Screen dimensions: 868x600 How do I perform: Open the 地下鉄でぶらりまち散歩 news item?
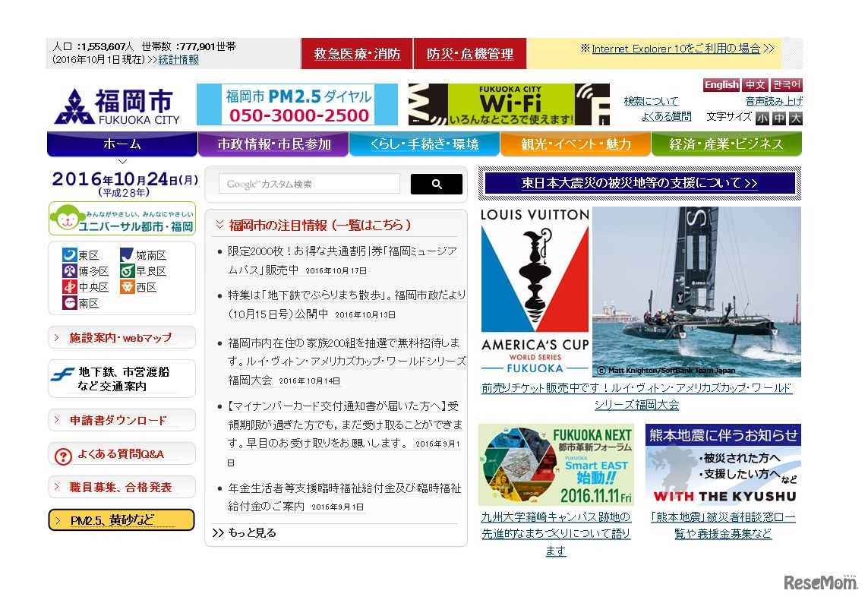[x=346, y=305]
